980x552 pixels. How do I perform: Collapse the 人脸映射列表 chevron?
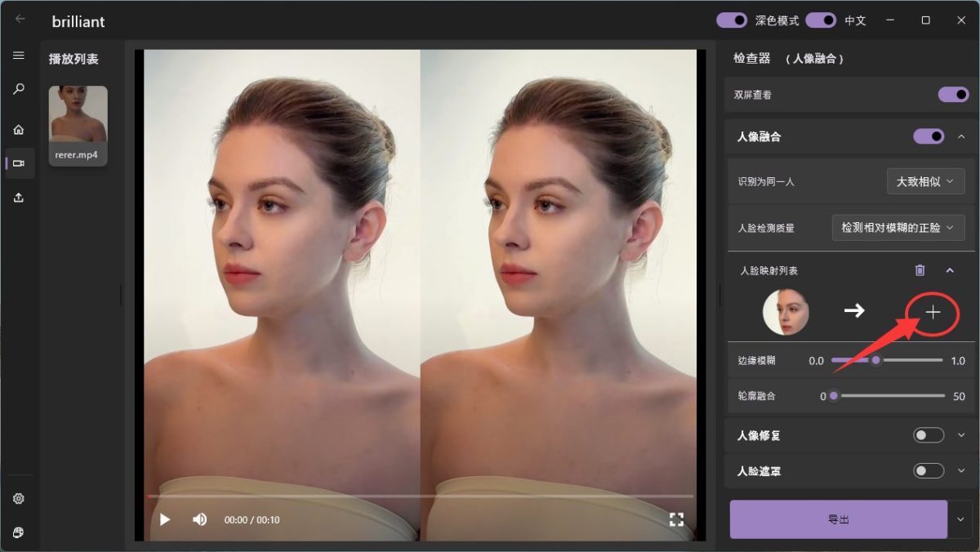point(950,270)
